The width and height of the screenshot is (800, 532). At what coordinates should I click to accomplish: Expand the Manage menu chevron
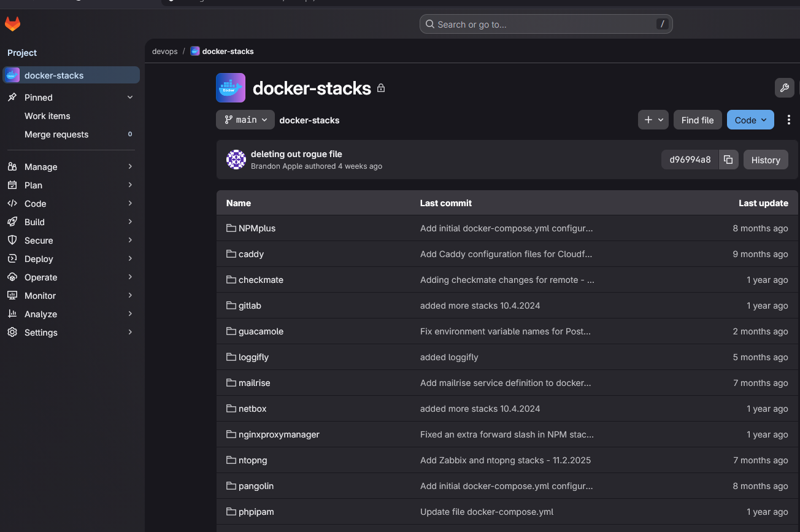(x=130, y=167)
